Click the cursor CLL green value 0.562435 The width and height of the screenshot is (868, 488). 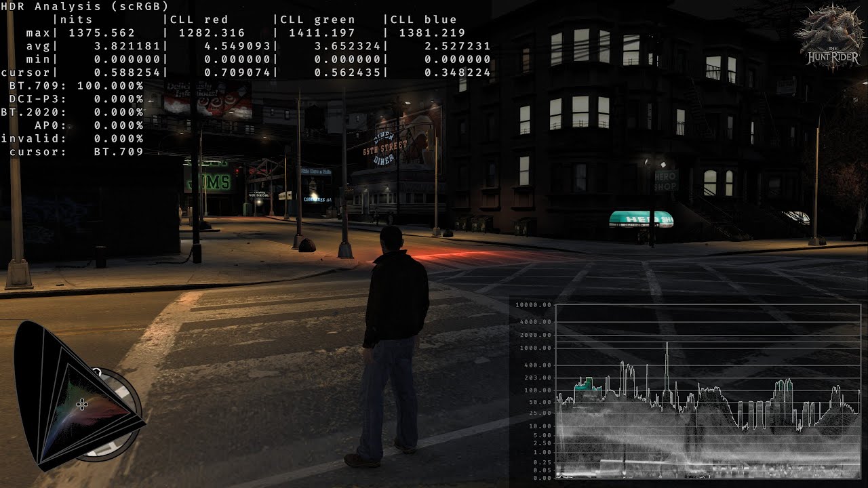347,73
